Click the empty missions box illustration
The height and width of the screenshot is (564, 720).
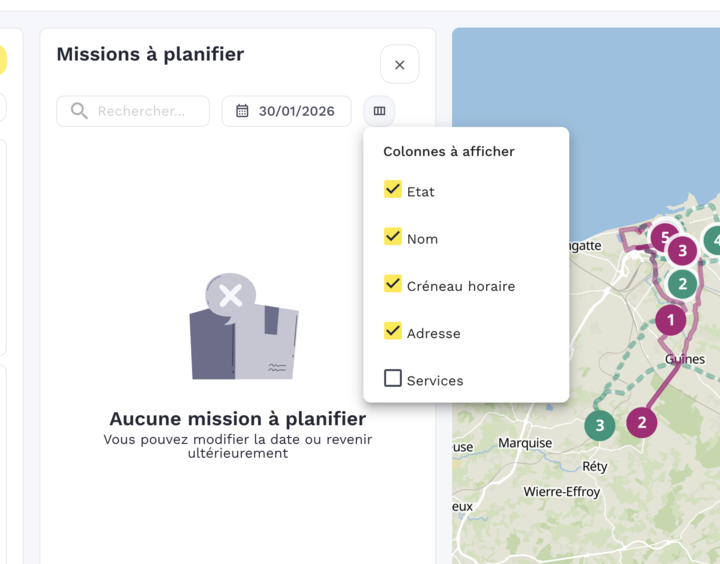point(243,328)
